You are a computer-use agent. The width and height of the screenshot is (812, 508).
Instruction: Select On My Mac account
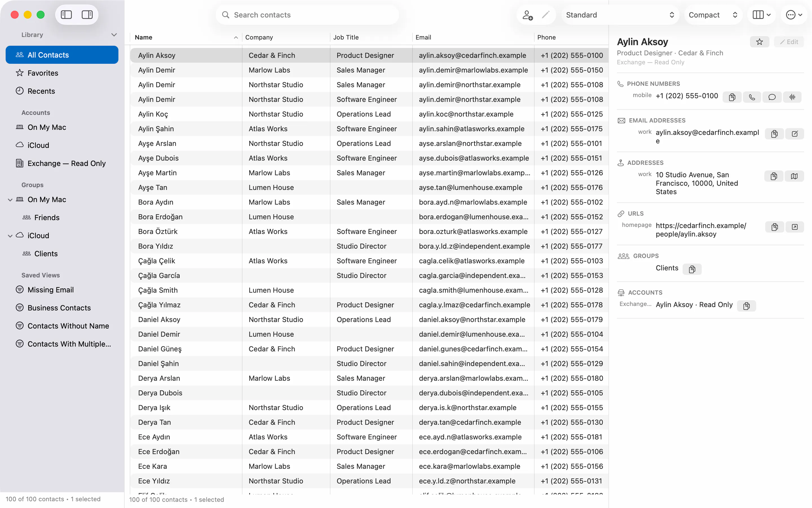point(62,127)
